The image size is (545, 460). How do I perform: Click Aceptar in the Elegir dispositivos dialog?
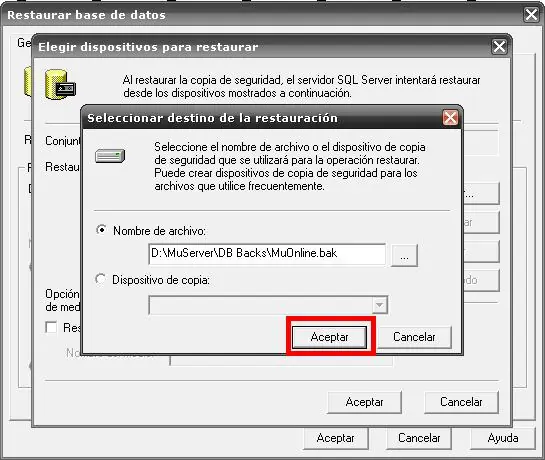[x=364, y=402]
